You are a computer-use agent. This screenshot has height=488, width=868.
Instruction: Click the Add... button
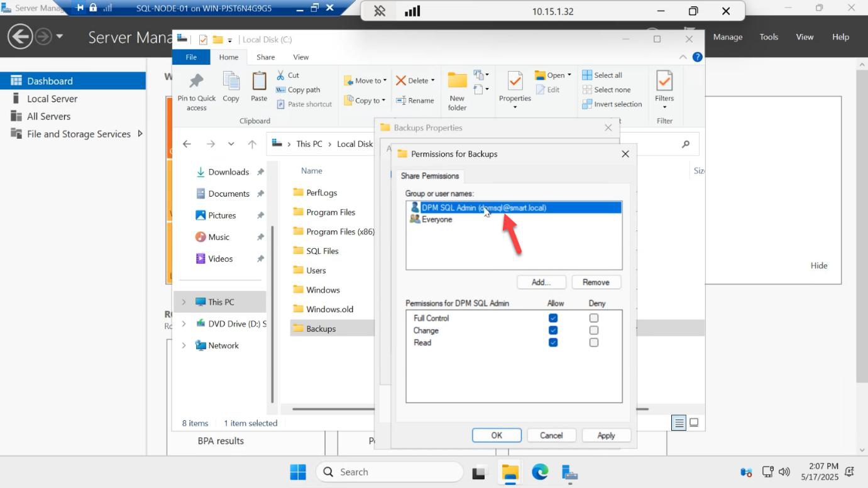pyautogui.click(x=541, y=282)
